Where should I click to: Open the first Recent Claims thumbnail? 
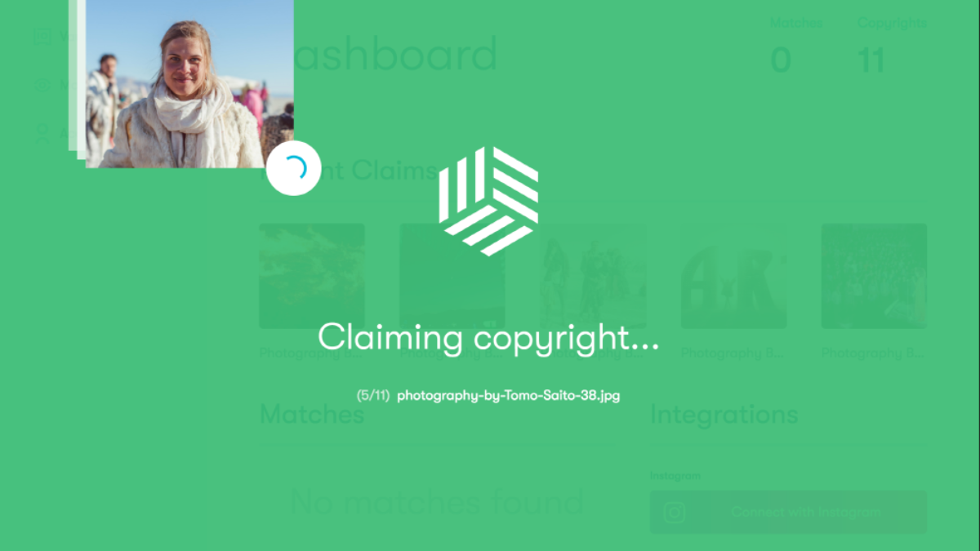pyautogui.click(x=312, y=276)
